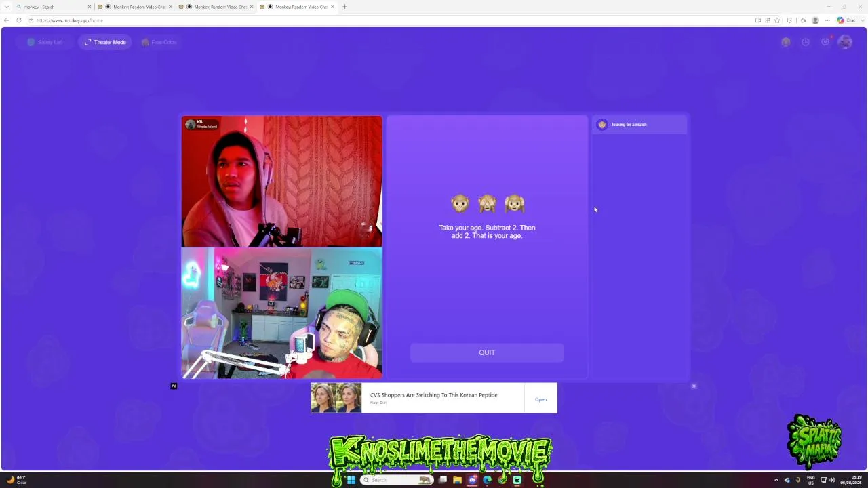868x488 pixels.
Task: Open the ENG US language switcher
Action: (x=811, y=480)
